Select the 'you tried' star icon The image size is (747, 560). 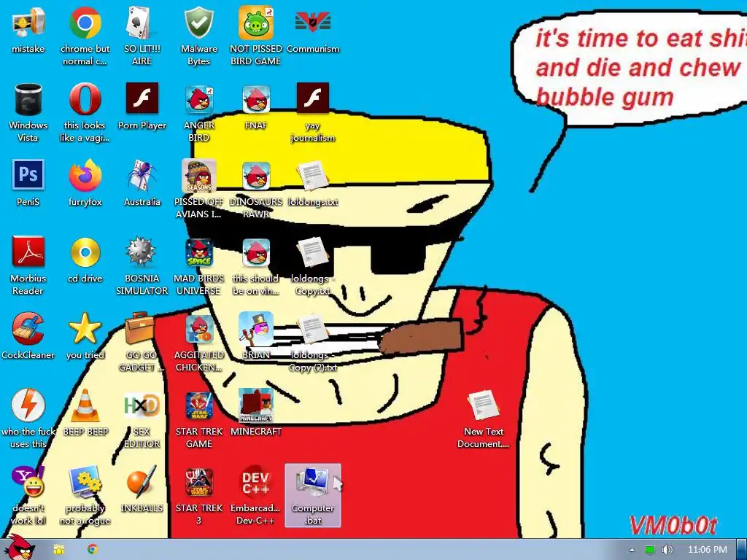[85, 337]
